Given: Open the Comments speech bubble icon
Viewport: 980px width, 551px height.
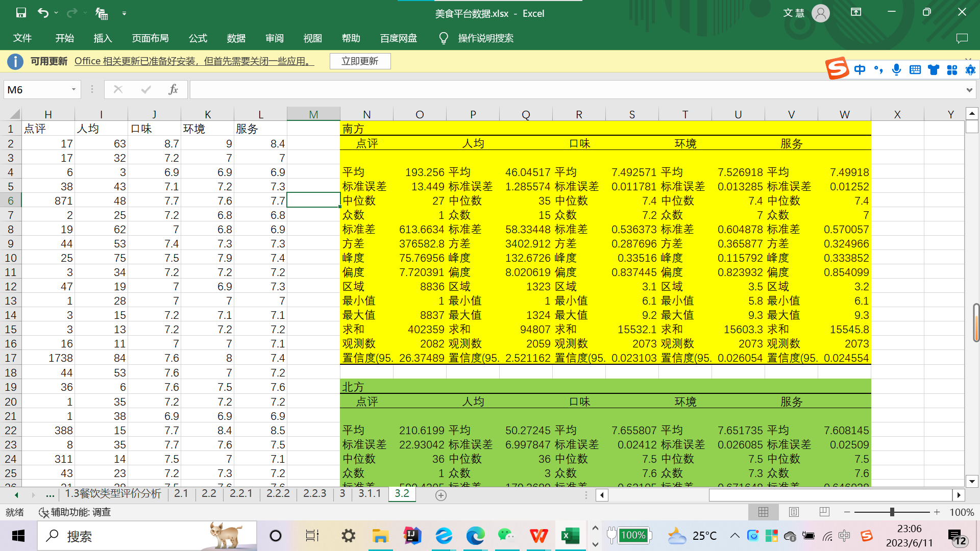Looking at the screenshot, I should (x=962, y=38).
